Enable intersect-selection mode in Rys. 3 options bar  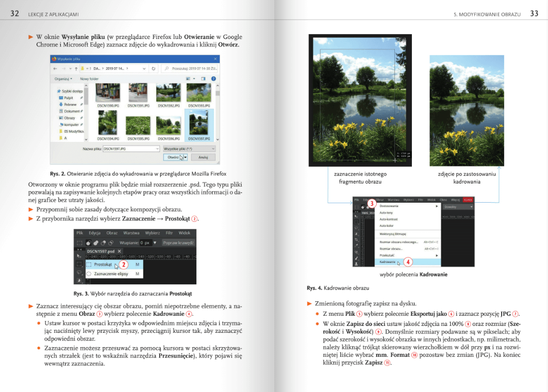tap(111, 243)
